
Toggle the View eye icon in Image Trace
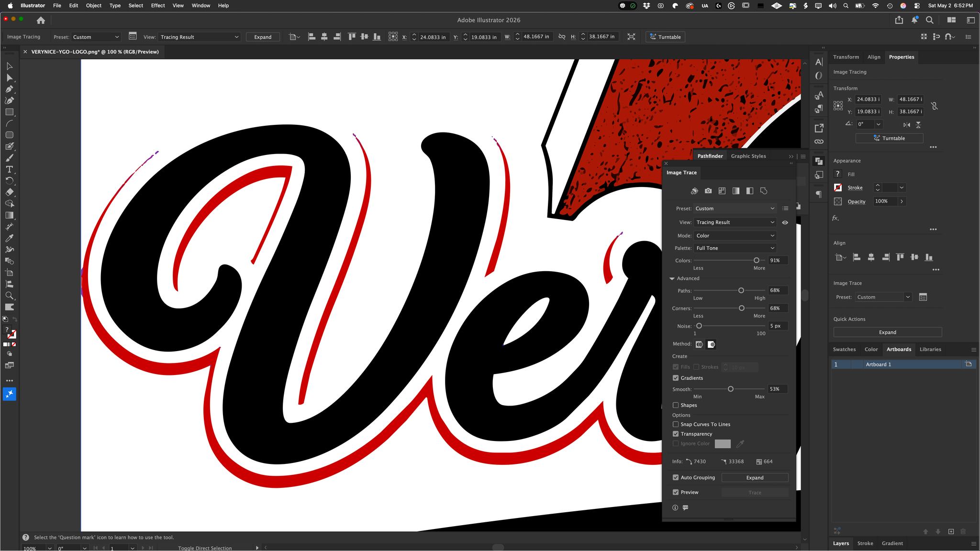pos(785,222)
